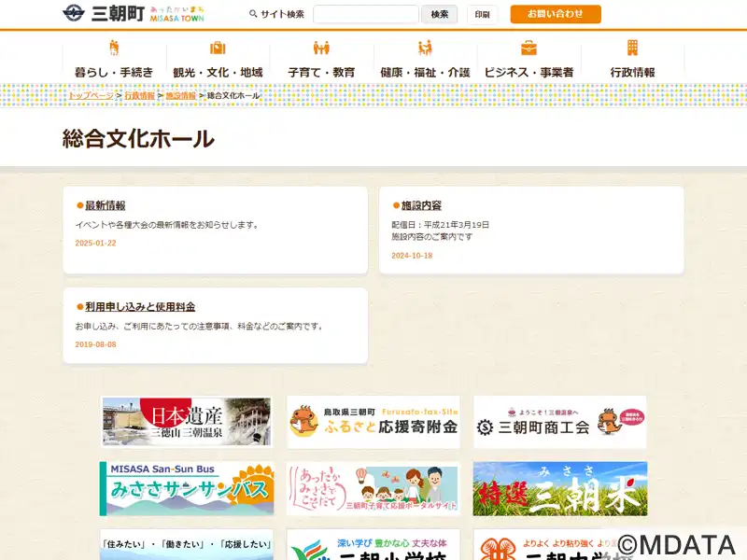Click text 配信日：平成21年3月19日

tap(440, 225)
